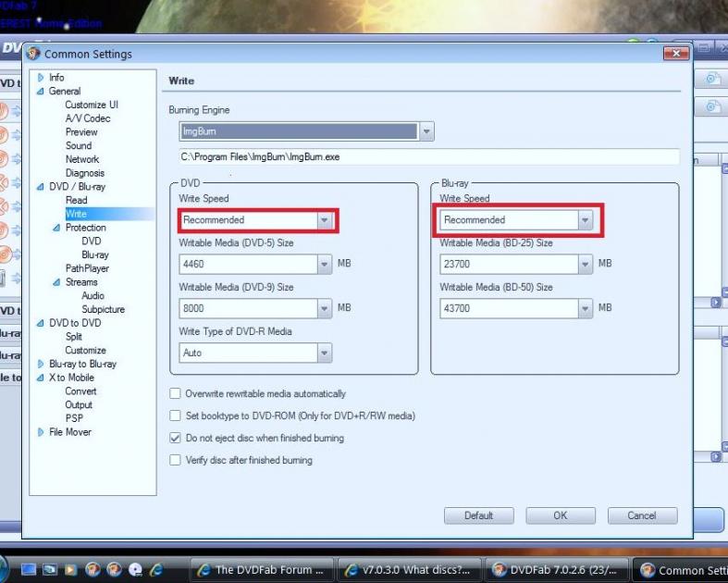Open the Burning Engine ImgBurn dropdown
This screenshot has height=583, width=728.
click(x=426, y=131)
